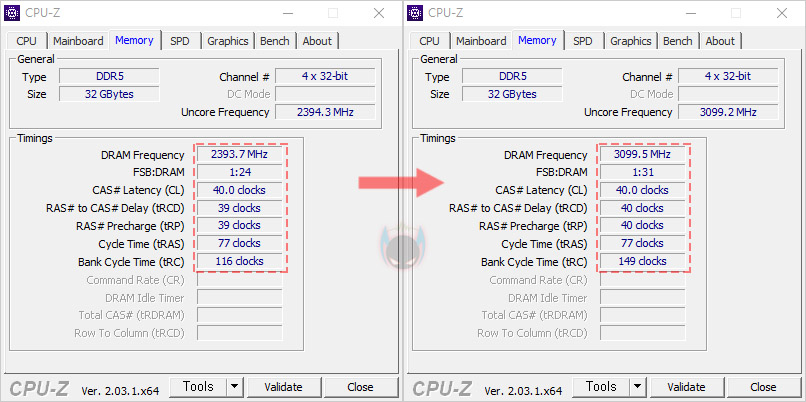Click FSB:DRAM value 1:31
This screenshot has width=806, height=402.
[x=643, y=172]
